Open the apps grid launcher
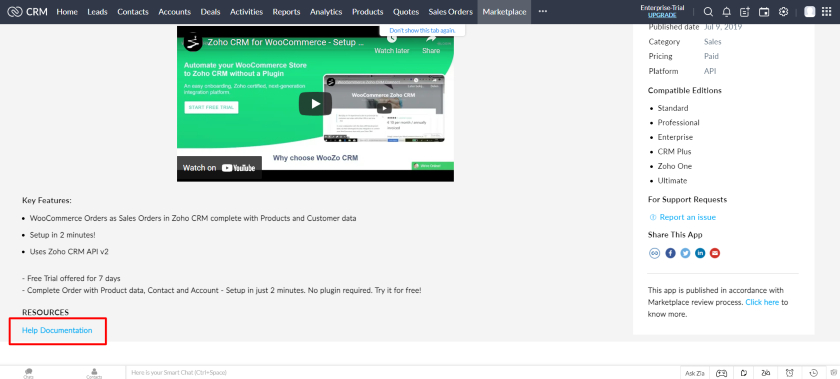The height and width of the screenshot is (379, 840). 827,12
